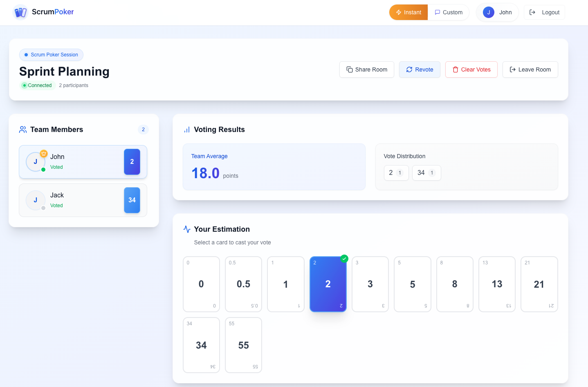Click the Team Members group icon
Image resolution: width=588 pixels, height=387 pixels.
tap(22, 129)
